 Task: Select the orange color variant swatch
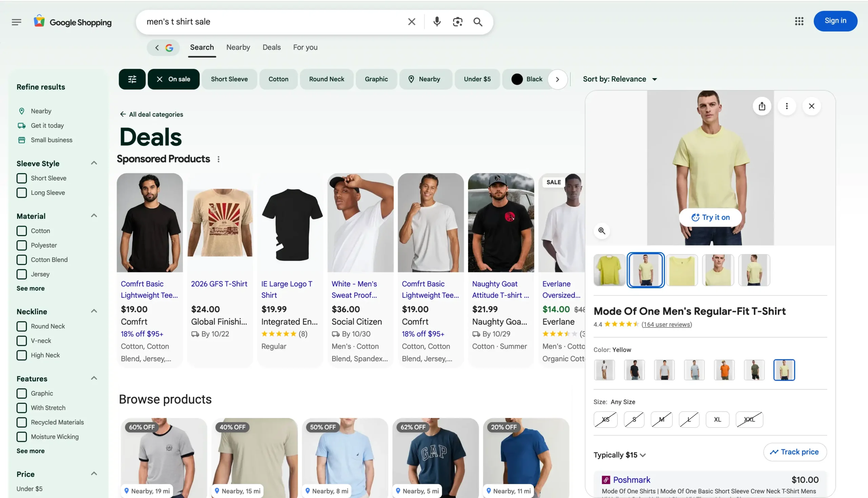click(x=724, y=370)
